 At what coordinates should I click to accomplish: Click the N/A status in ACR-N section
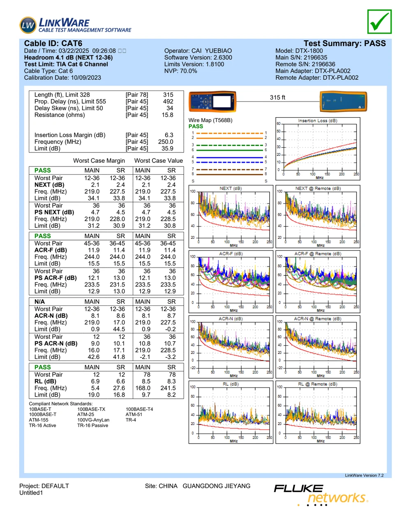(39, 301)
